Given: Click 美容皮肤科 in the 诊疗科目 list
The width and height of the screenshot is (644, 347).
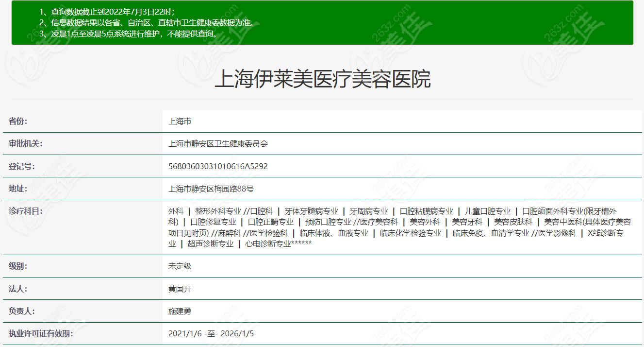Looking at the screenshot, I should tap(513, 222).
